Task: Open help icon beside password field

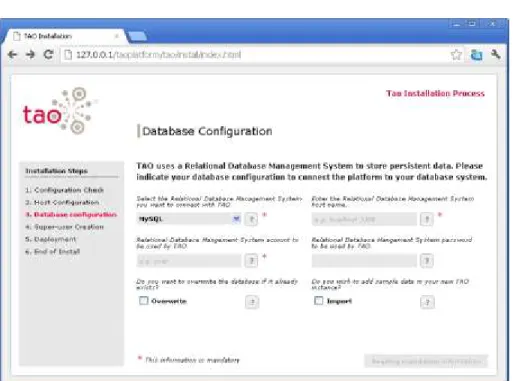Action: [427, 261]
